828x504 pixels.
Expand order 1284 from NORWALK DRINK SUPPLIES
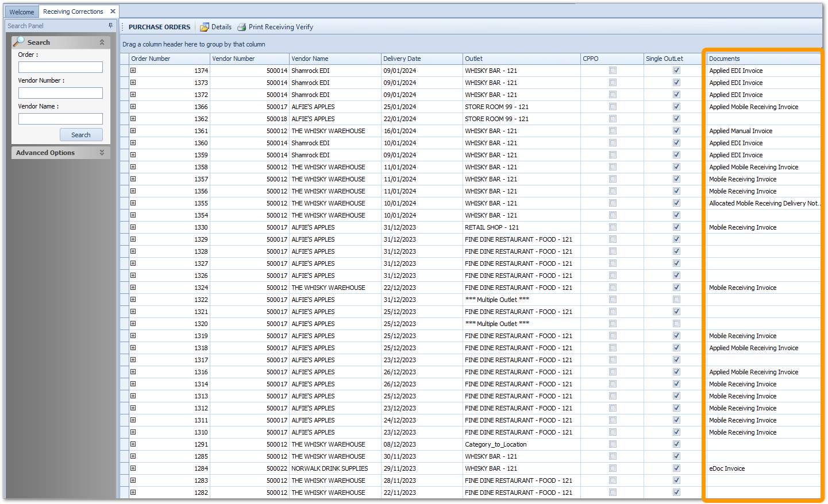133,468
